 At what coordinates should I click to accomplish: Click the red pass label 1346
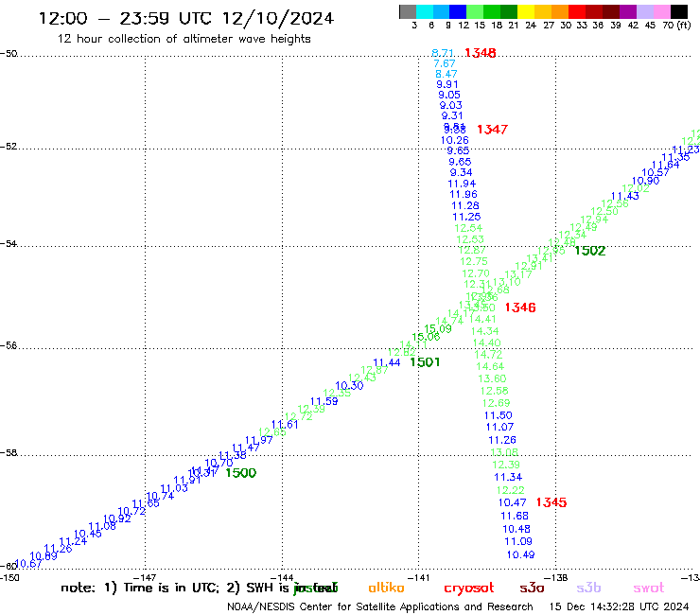pyautogui.click(x=520, y=307)
